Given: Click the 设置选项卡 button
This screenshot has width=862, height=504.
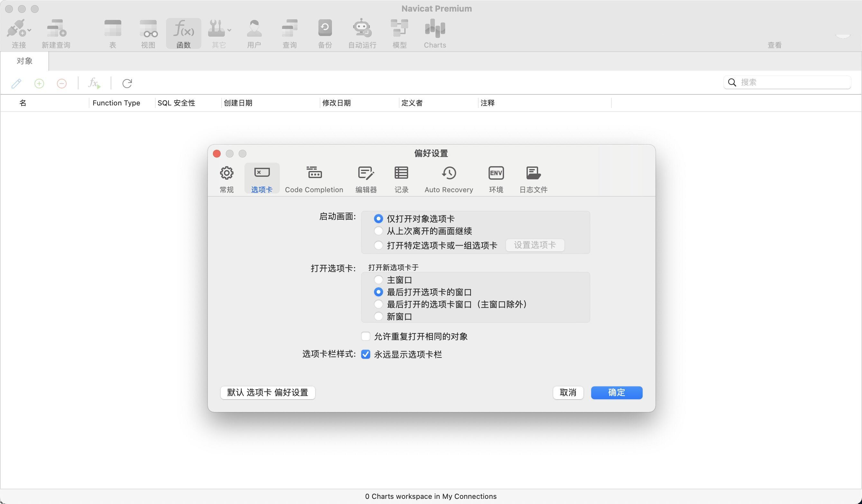Looking at the screenshot, I should (x=535, y=245).
